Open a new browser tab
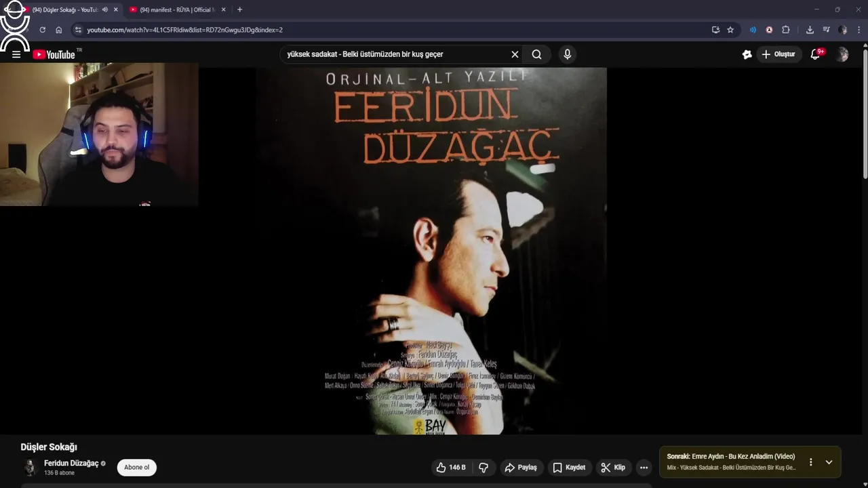 [239, 9]
